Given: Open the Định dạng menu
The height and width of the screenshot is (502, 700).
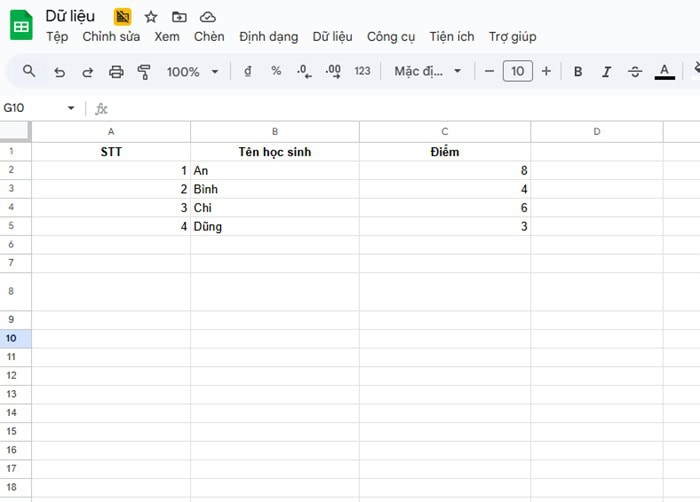Looking at the screenshot, I should (268, 37).
